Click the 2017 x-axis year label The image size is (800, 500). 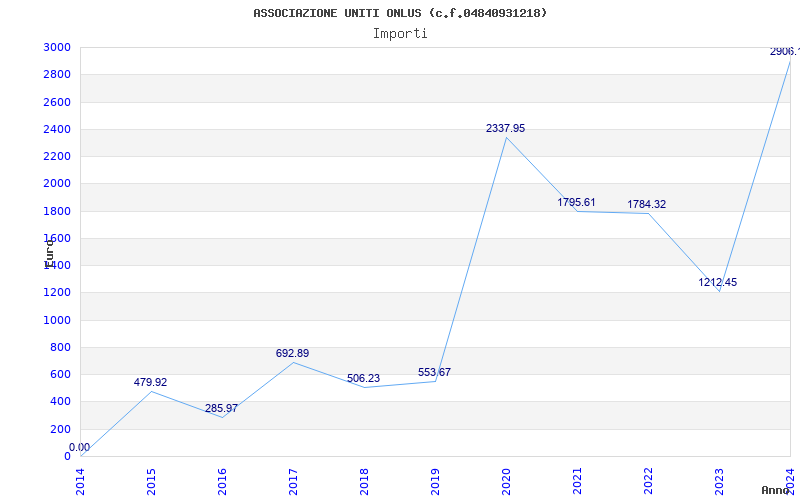[x=293, y=482]
